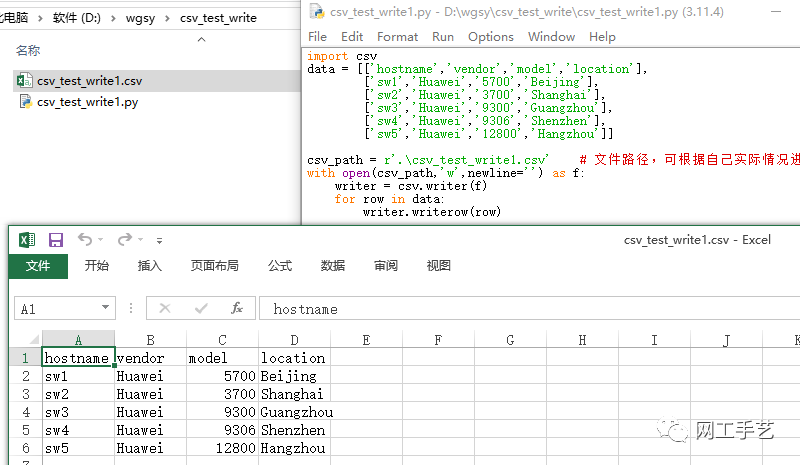The width and height of the screenshot is (800, 465).
Task: Click cell containing 12800
Action: [x=222, y=448]
